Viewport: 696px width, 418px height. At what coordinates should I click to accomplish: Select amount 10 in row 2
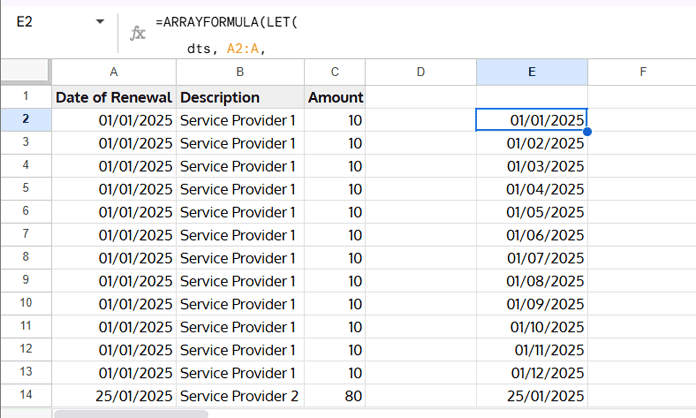pos(335,120)
